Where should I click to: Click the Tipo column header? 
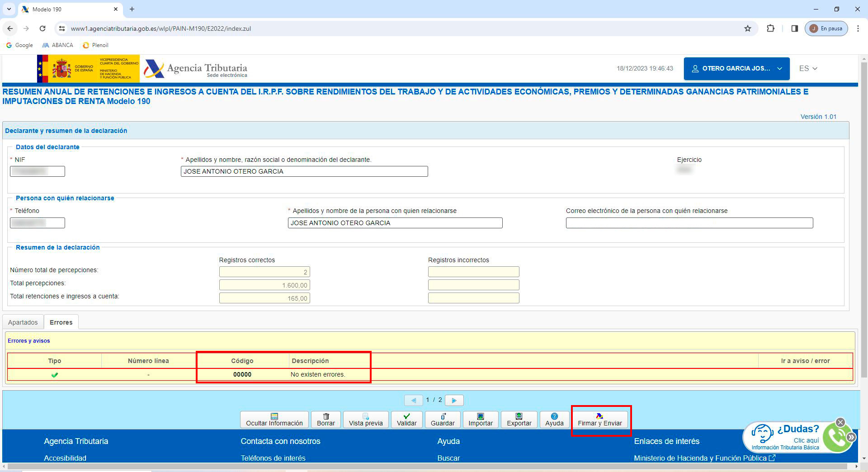55,361
